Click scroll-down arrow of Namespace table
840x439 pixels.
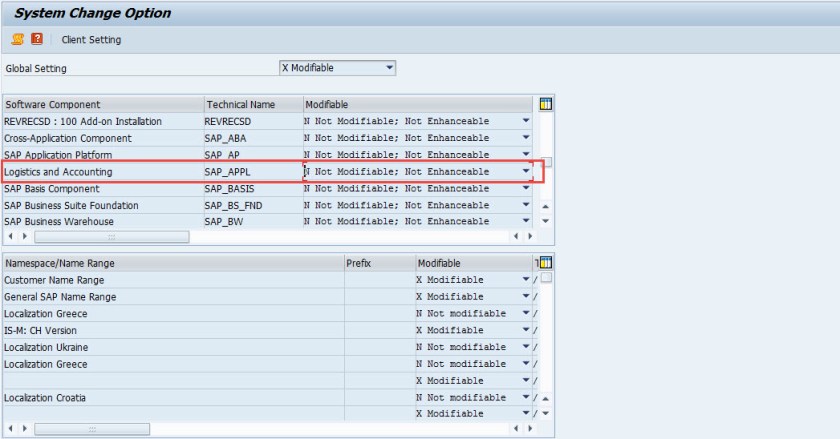[545, 413]
